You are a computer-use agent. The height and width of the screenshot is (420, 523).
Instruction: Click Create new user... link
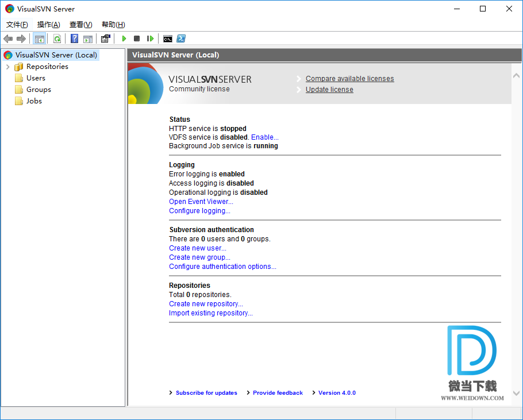tap(198, 248)
